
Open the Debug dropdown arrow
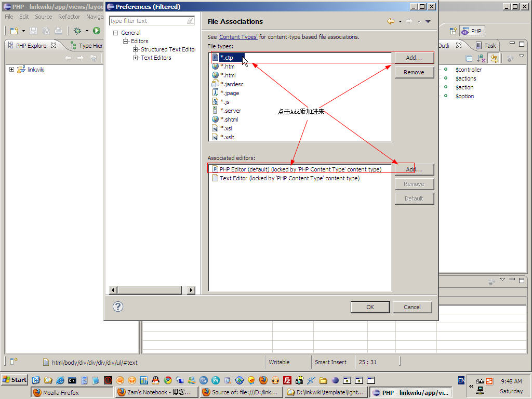87,31
